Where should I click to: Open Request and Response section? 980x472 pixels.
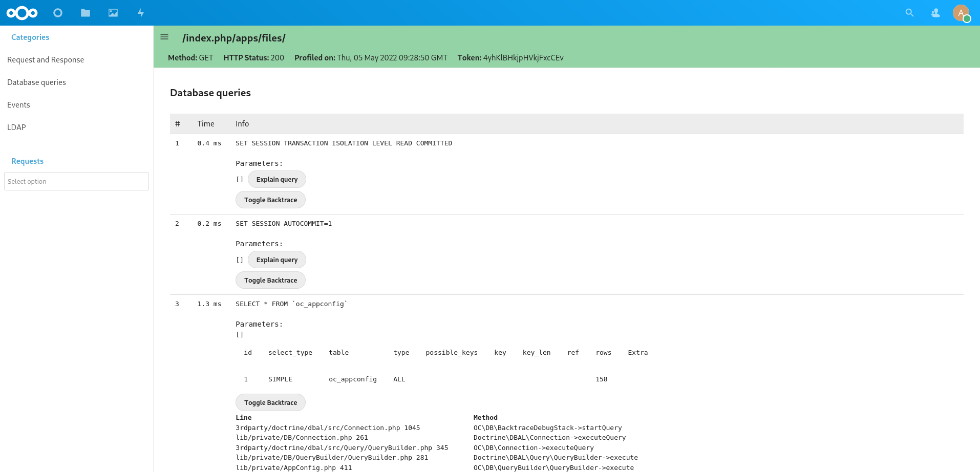point(46,60)
